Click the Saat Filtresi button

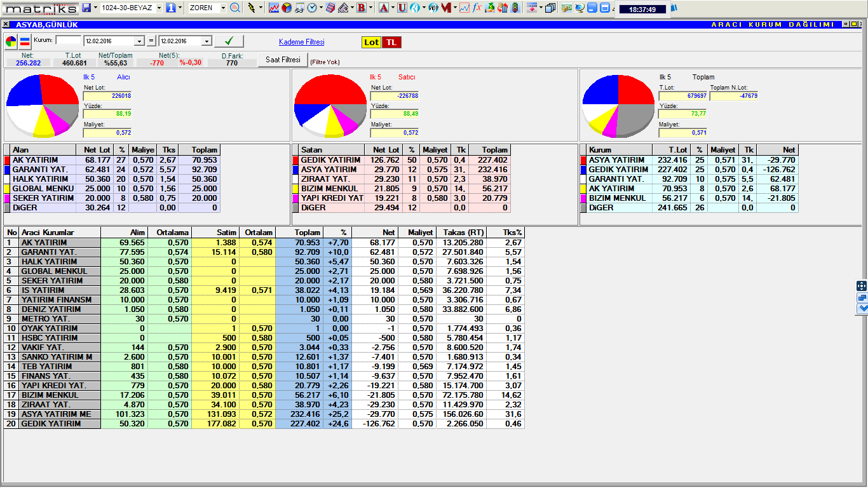(282, 60)
